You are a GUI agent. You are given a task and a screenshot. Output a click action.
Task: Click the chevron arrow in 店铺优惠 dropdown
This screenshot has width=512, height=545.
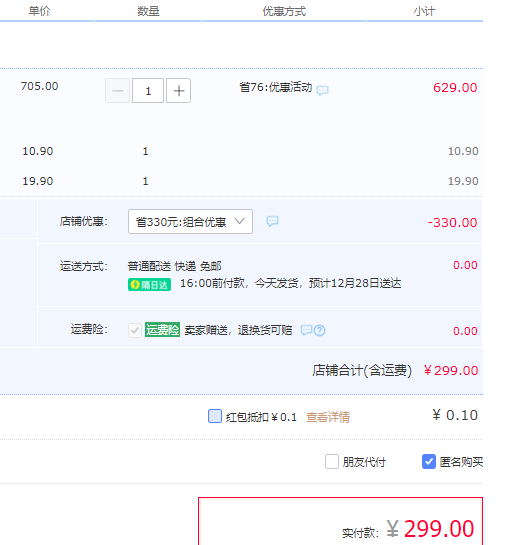[x=239, y=221]
